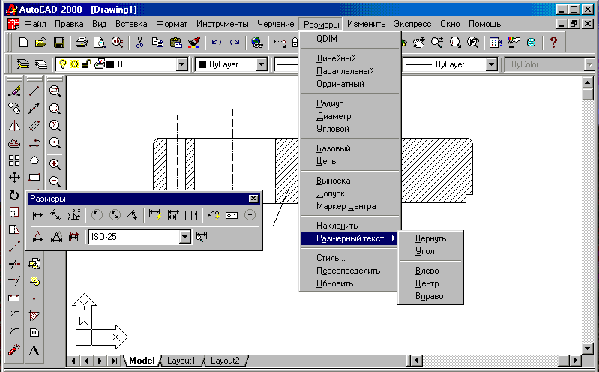Close the Размеры floating toolbar
The height and width of the screenshot is (372, 599).
(253, 198)
